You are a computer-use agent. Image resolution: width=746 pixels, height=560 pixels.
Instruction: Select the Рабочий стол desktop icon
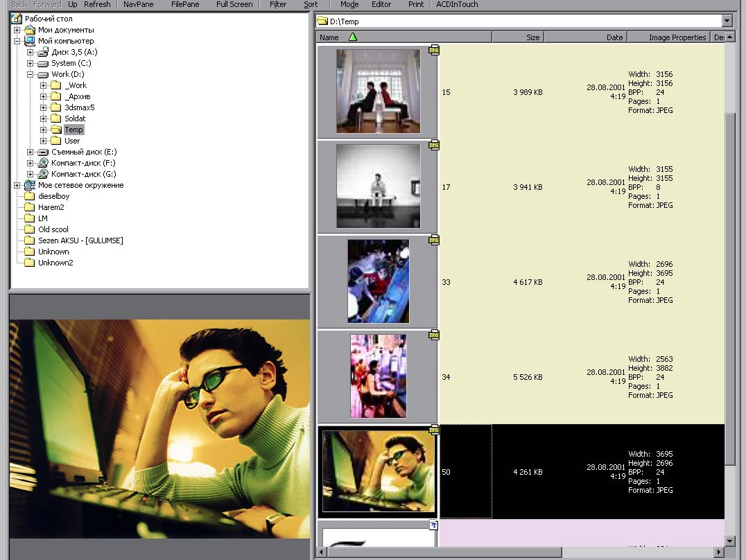point(17,19)
